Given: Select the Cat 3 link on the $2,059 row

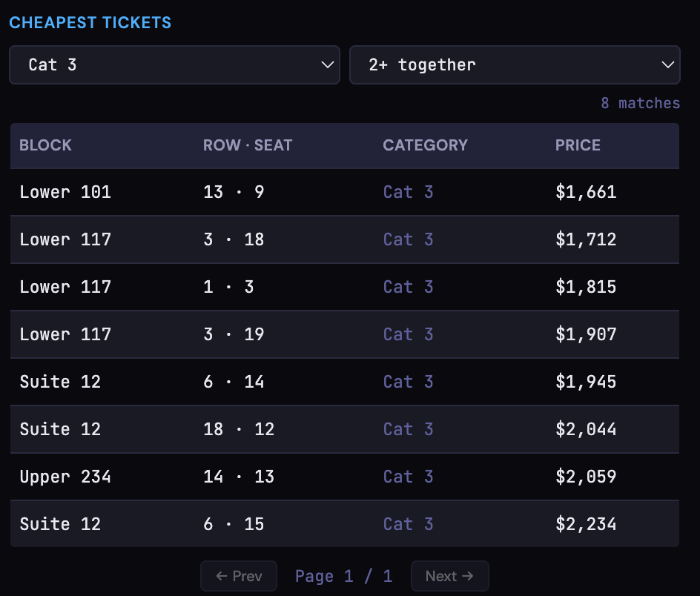Looking at the screenshot, I should click(x=408, y=477).
